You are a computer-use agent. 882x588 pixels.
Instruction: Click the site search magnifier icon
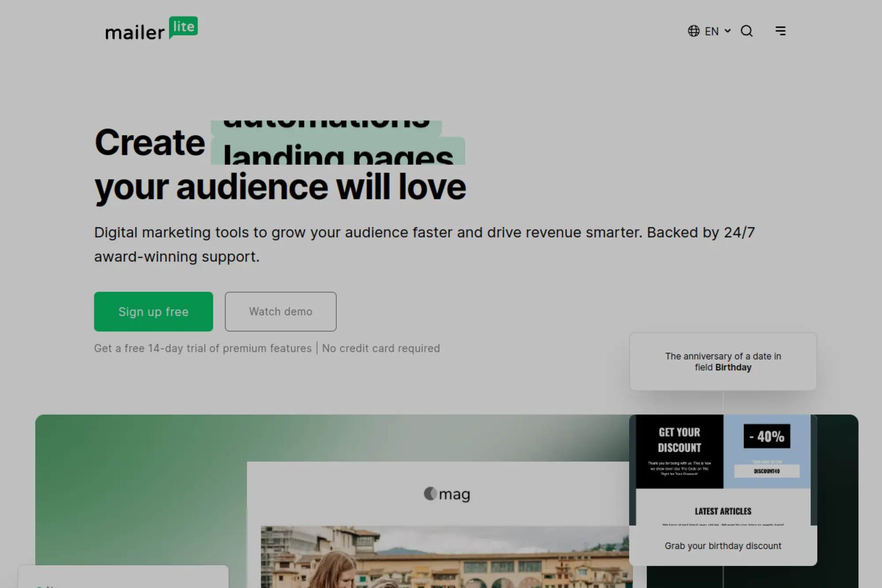747,31
